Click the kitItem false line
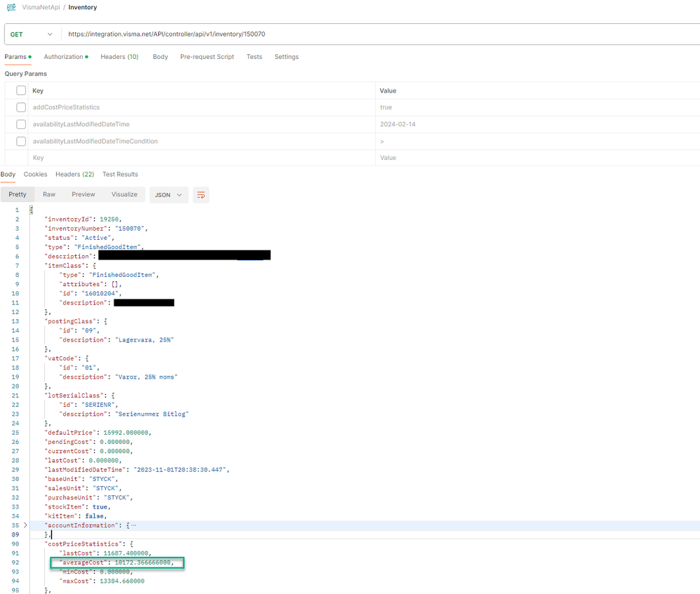700x594 pixels. (x=76, y=516)
